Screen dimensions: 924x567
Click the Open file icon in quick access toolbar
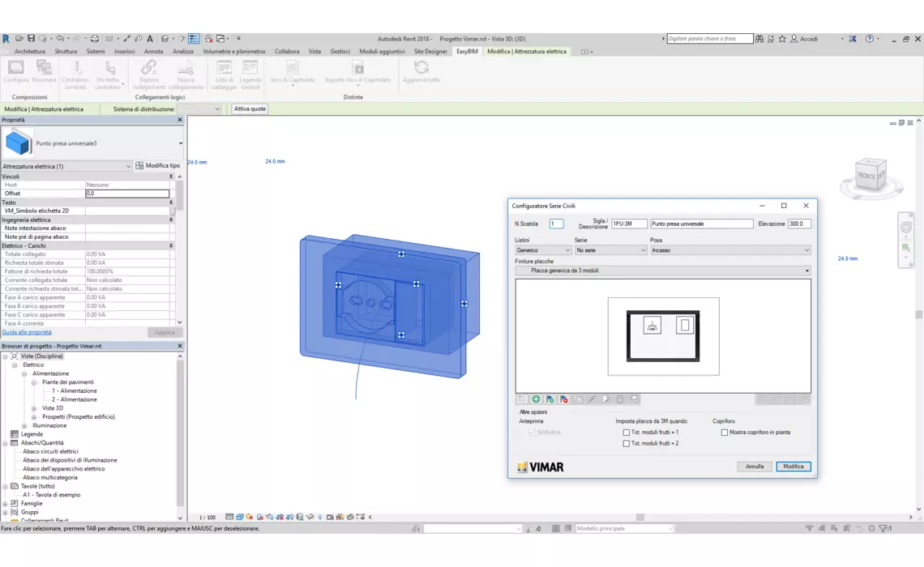tap(19, 39)
